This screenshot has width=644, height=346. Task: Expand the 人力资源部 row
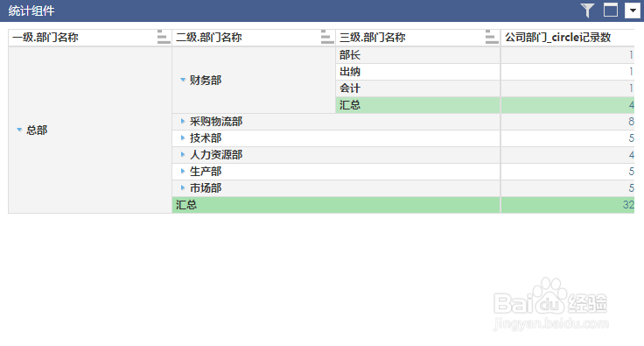[183, 154]
